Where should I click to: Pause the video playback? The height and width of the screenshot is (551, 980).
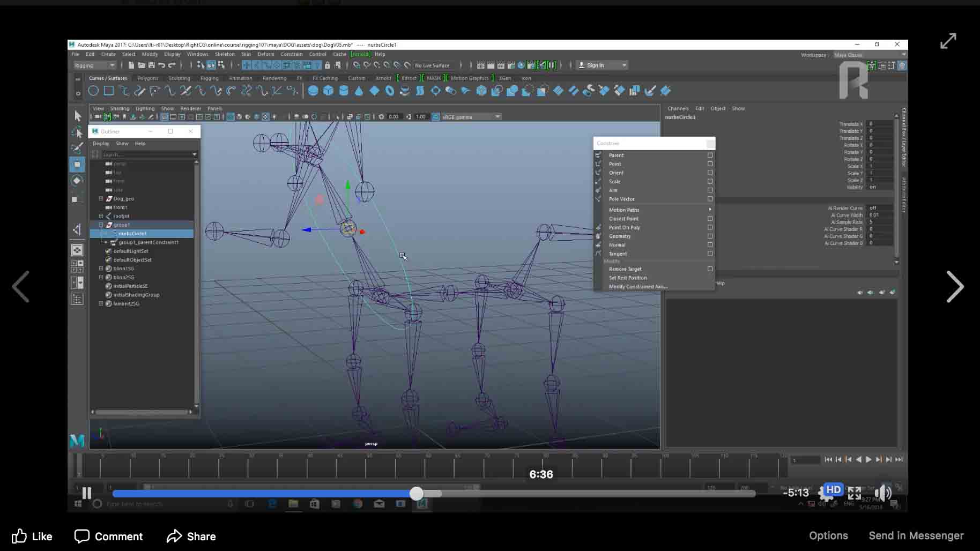click(x=87, y=493)
